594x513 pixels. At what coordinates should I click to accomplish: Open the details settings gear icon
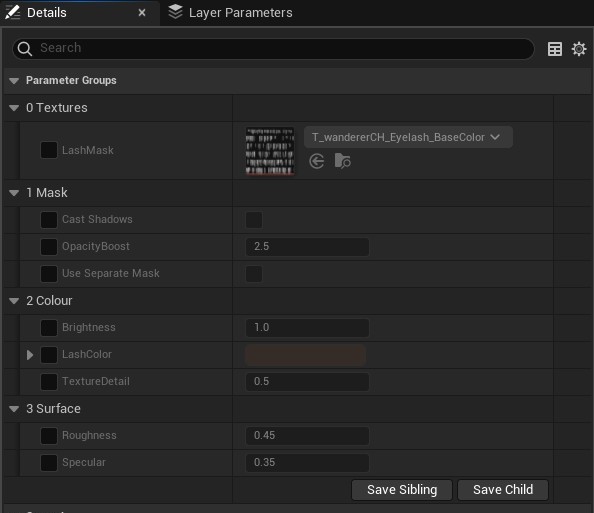[578, 49]
